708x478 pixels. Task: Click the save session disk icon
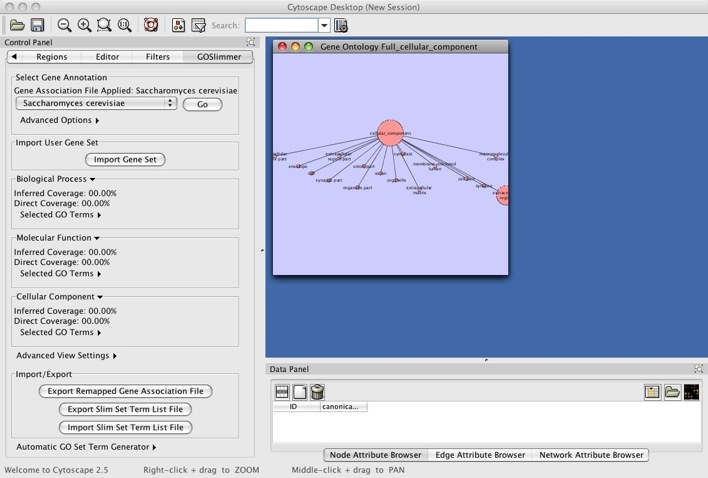pyautogui.click(x=36, y=24)
